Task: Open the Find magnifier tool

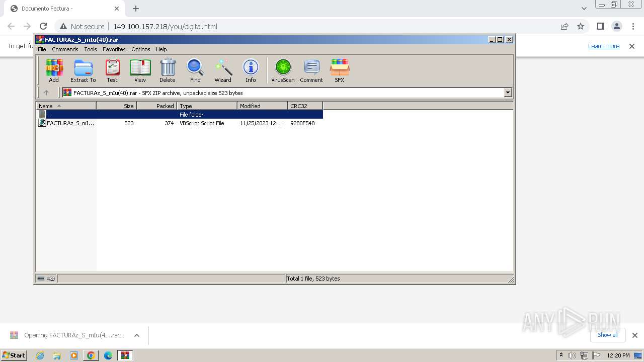Action: 195,70
